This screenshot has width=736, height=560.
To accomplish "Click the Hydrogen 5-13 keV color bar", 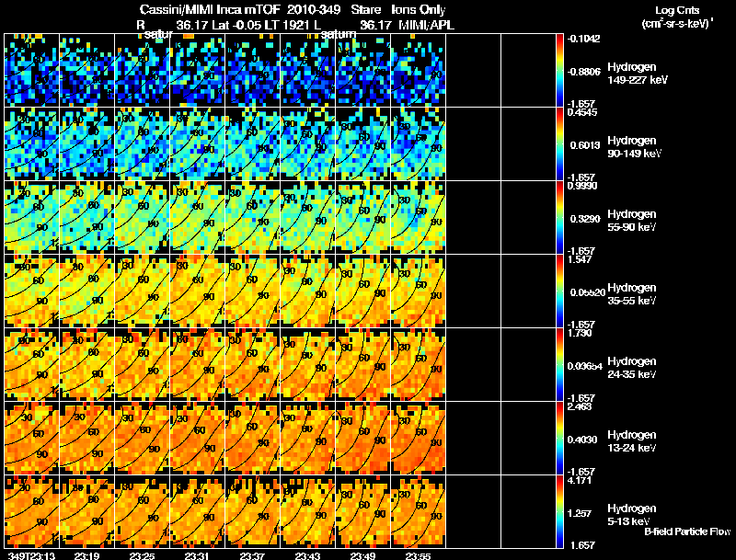I will pos(559,512).
